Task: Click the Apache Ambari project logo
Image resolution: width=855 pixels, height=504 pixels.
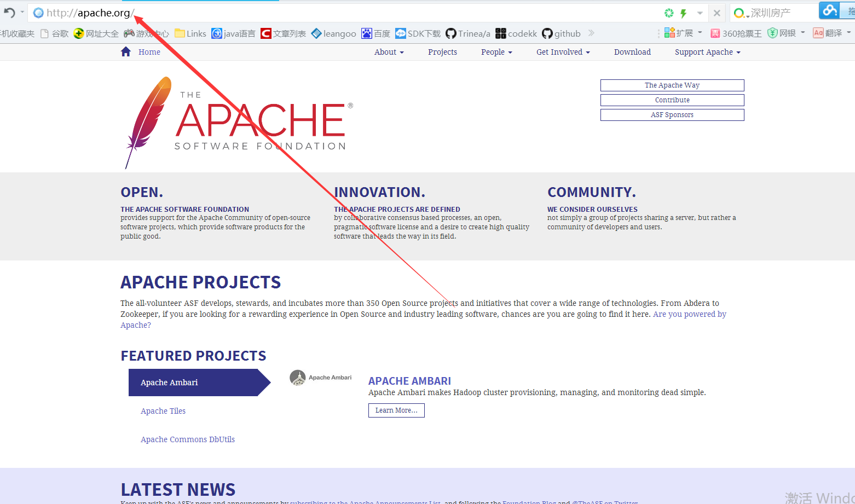Action: [320, 378]
